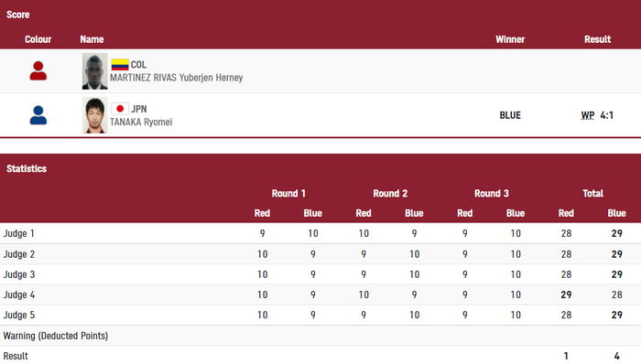Open Tanaka Ryomei athlete photo
This screenshot has width=641, height=364.
pos(95,115)
